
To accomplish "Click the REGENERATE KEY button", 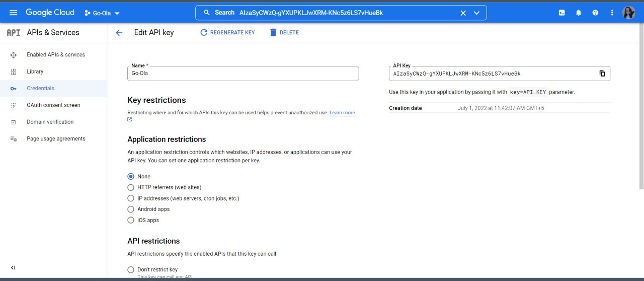I will click(227, 32).
